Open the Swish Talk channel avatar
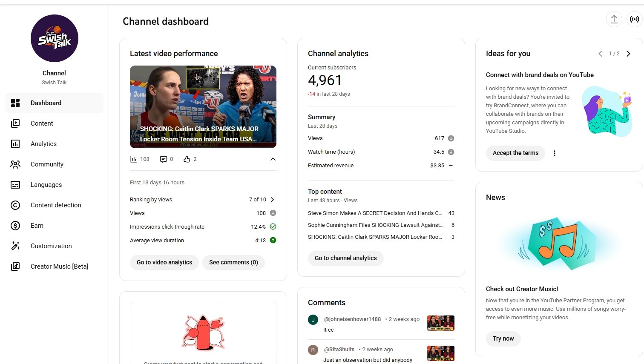Screen dimensions: 644x364 pos(55,38)
